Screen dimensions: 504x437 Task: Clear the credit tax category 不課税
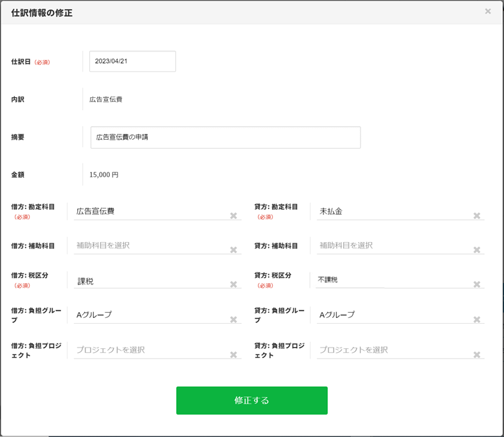pos(476,284)
